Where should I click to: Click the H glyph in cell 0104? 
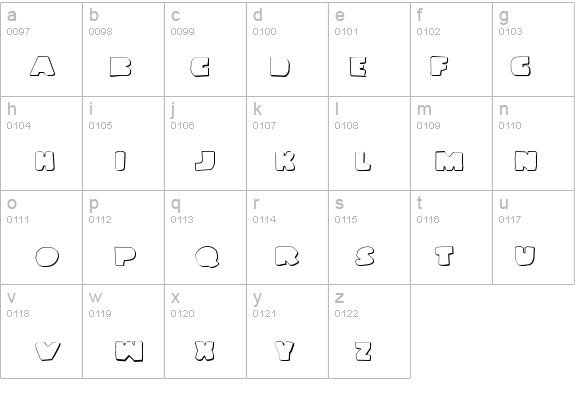coord(45,161)
